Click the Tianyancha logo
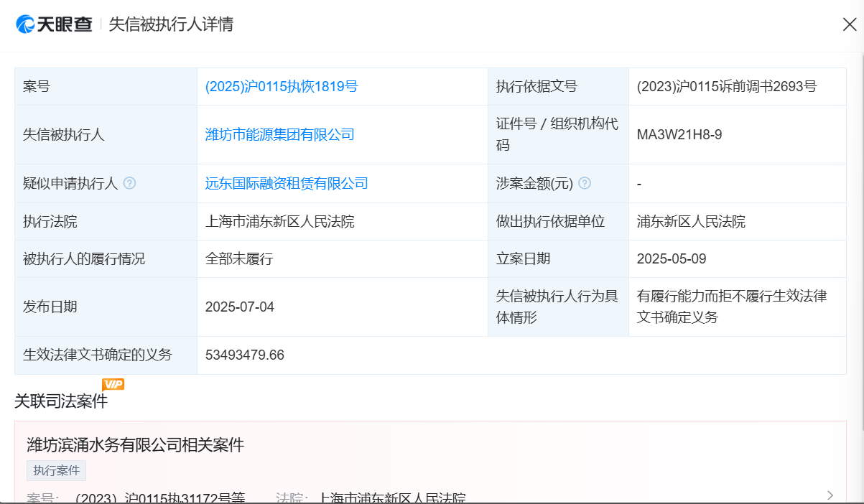The width and height of the screenshot is (864, 504). (x=54, y=24)
